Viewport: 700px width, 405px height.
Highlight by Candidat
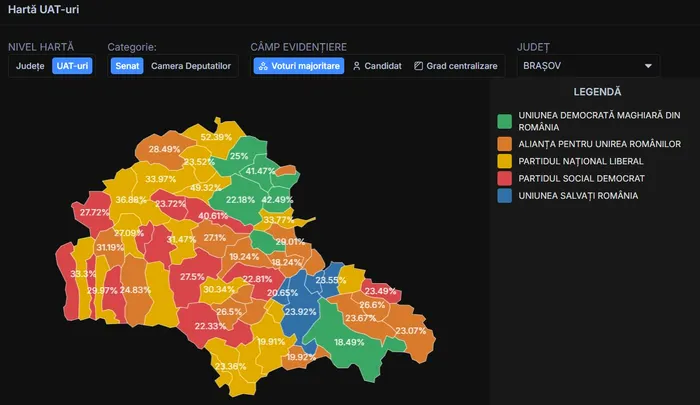click(377, 66)
